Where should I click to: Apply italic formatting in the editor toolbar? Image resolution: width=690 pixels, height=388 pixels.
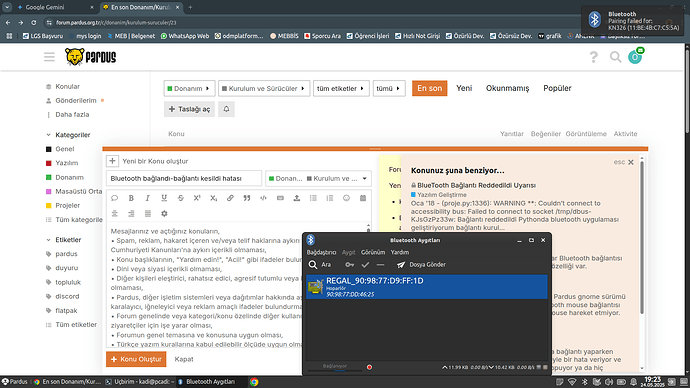[147, 198]
